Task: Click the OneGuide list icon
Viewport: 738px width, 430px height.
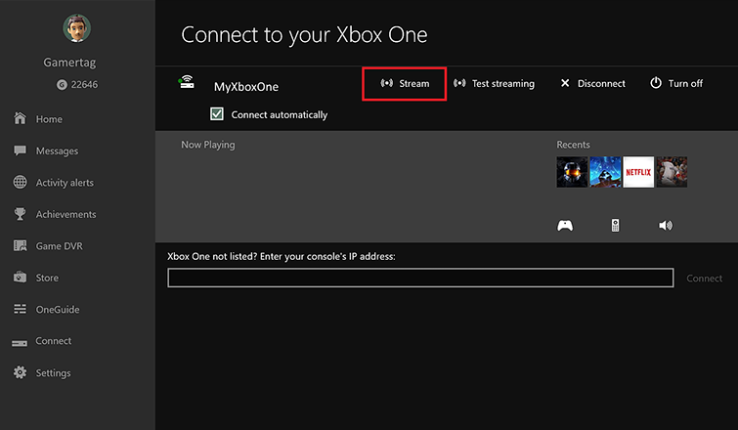Action: click(x=19, y=310)
